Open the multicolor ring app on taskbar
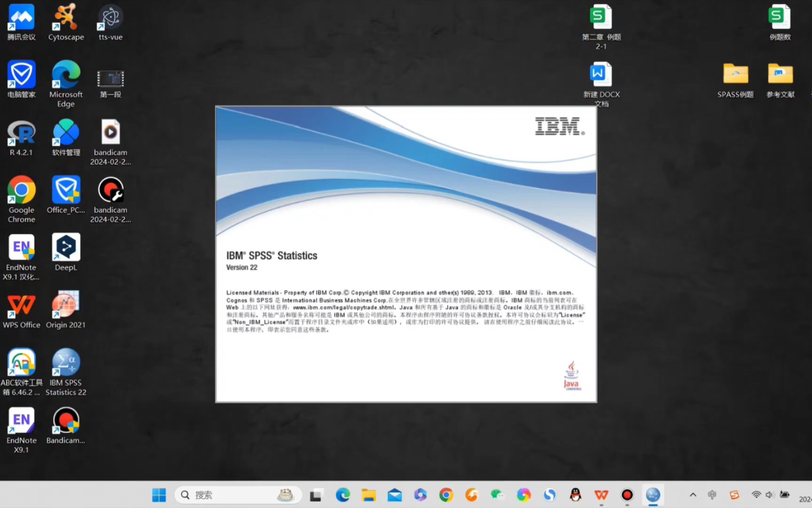The width and height of the screenshot is (812, 508). 523,495
